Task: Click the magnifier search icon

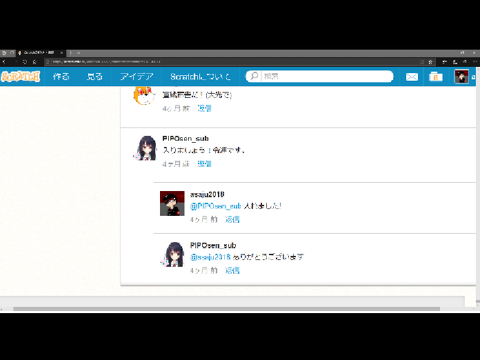Action: (x=254, y=76)
